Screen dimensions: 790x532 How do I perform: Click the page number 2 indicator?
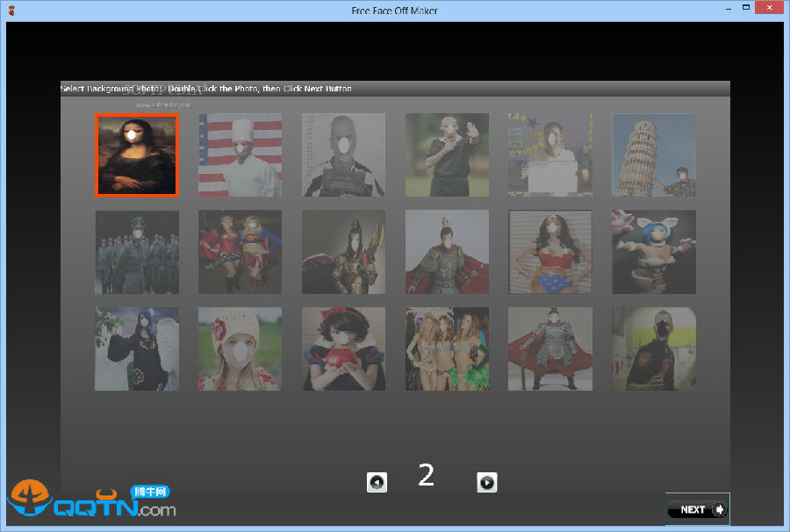click(x=427, y=475)
